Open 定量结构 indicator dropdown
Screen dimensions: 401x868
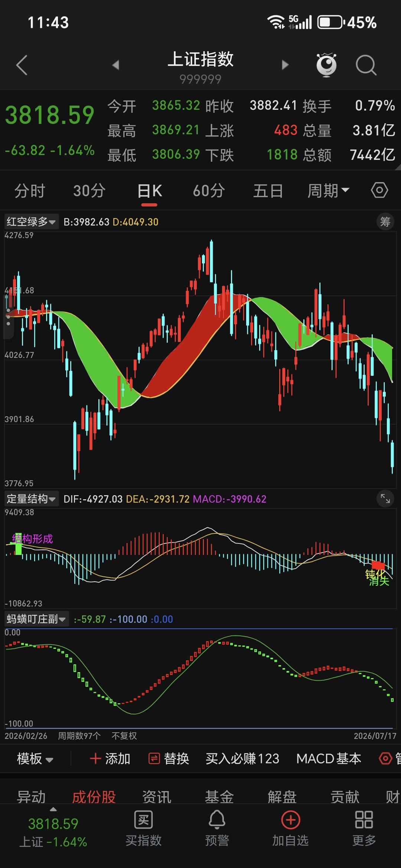pyautogui.click(x=31, y=499)
